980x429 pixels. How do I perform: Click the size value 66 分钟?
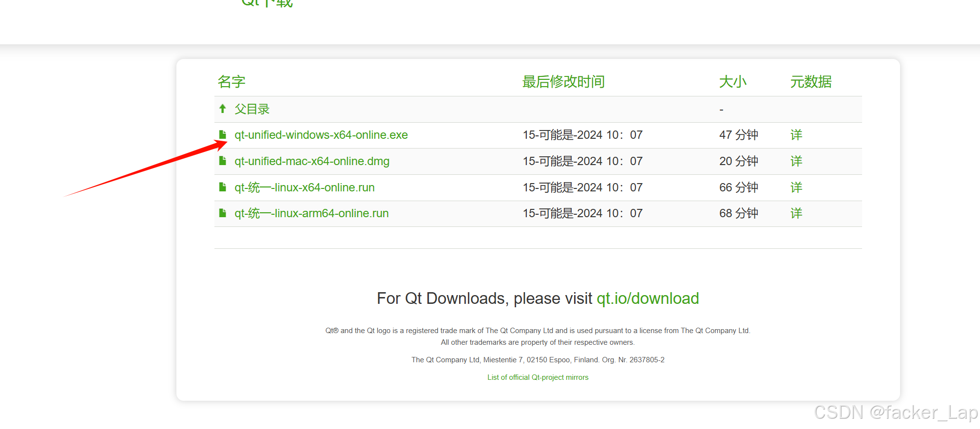tap(739, 187)
